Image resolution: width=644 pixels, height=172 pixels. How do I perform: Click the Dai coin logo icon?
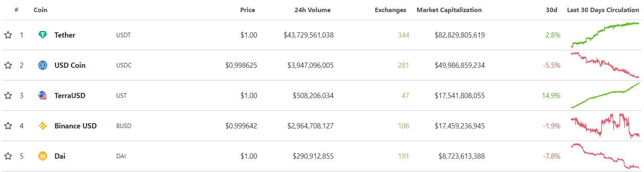[x=42, y=156]
